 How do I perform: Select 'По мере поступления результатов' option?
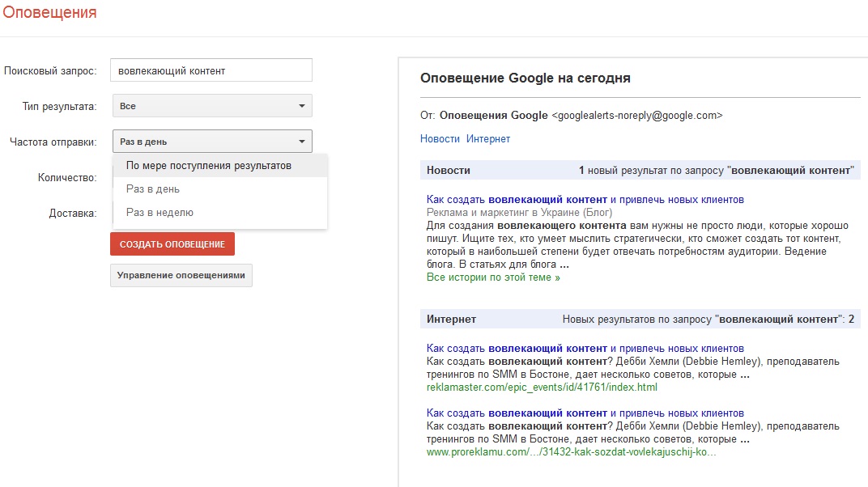coord(220,166)
